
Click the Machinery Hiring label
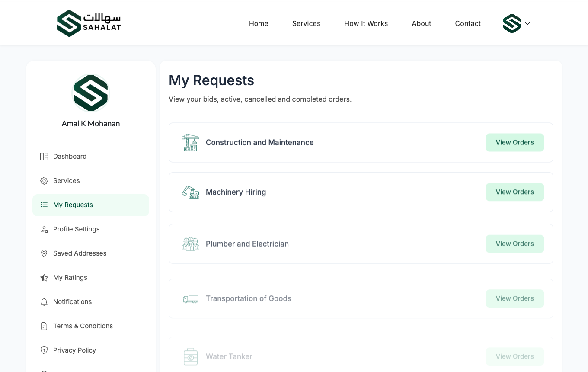pos(236,192)
